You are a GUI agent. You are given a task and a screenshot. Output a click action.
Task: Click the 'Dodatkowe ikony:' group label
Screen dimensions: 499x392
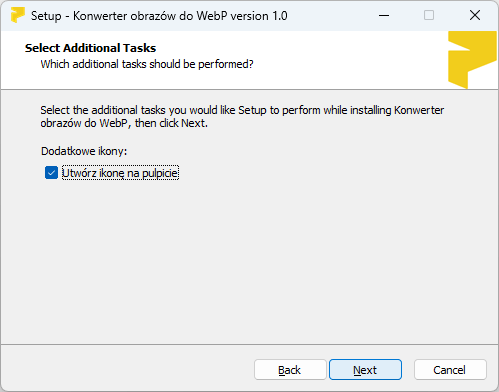[84, 151]
